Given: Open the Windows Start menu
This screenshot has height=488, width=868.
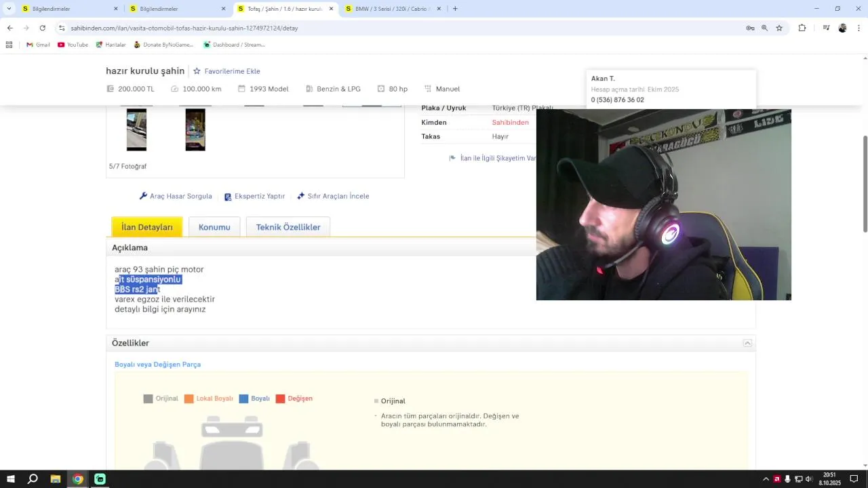Looking at the screenshot, I should (11, 479).
